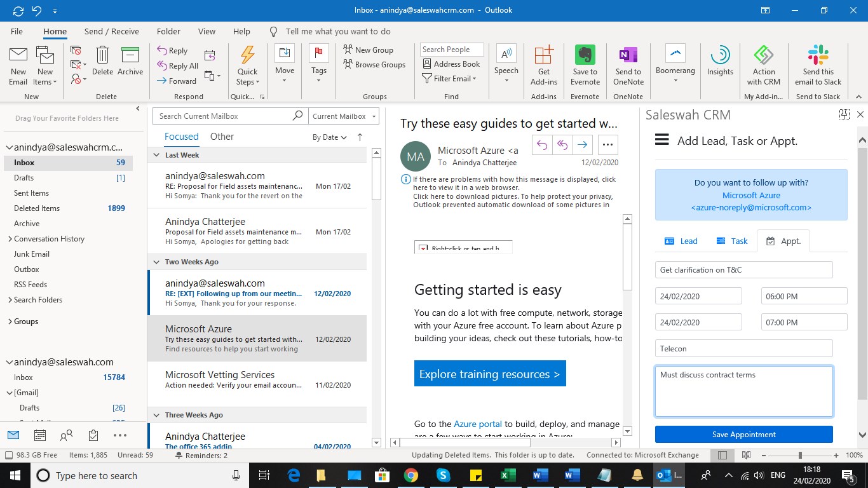Open the Saleswah CRM hamburger menu
This screenshot has width=868, height=488.
click(661, 140)
